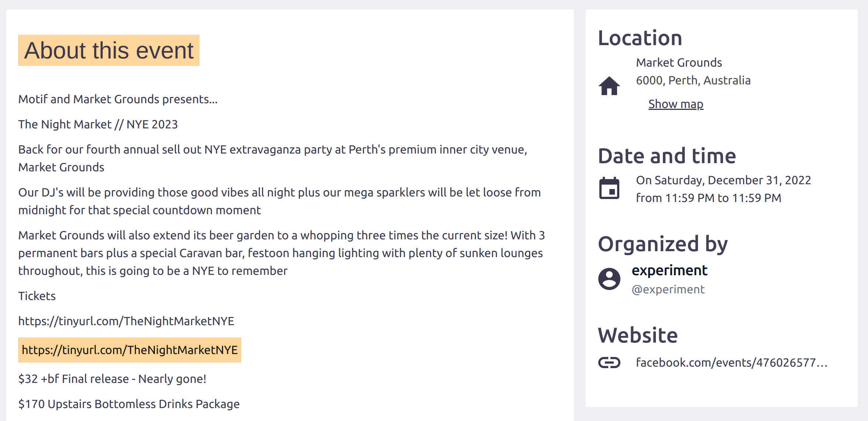
Task: Open the Show map link
Action: 675,104
